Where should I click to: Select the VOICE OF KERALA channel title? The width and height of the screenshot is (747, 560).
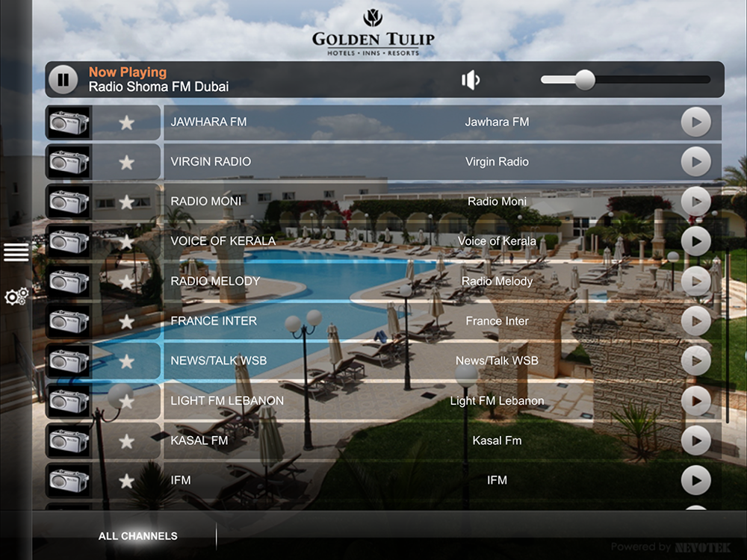pyautogui.click(x=223, y=241)
